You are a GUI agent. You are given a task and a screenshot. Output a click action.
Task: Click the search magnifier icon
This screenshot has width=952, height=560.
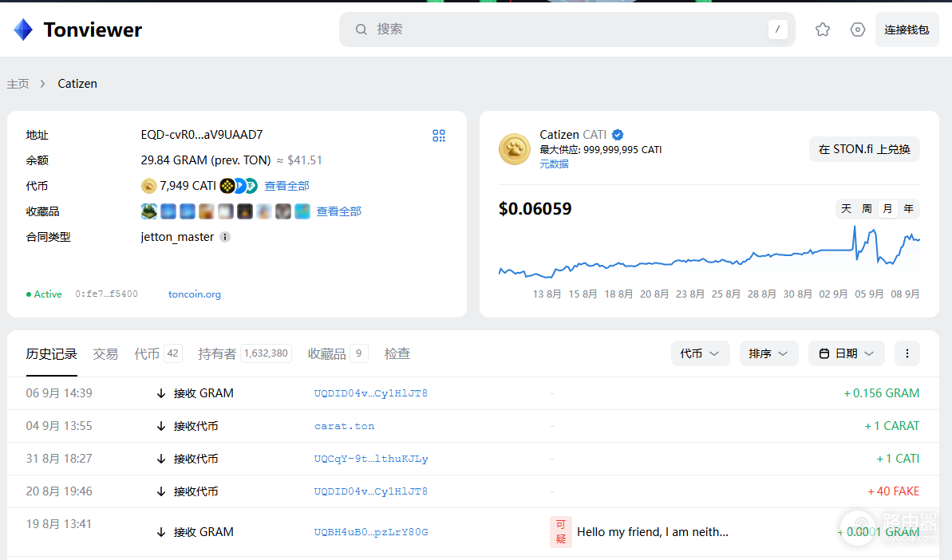tap(361, 30)
